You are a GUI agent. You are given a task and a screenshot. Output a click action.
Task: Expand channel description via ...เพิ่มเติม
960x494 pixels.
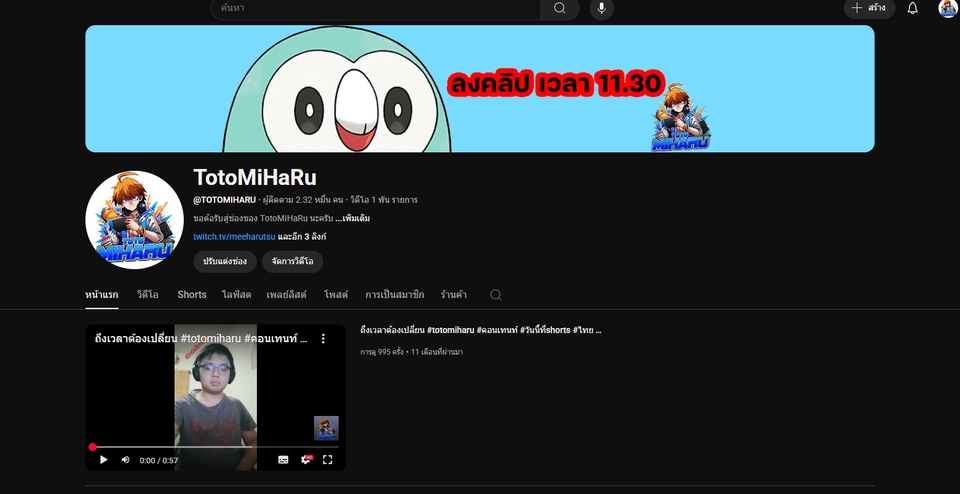click(x=353, y=218)
